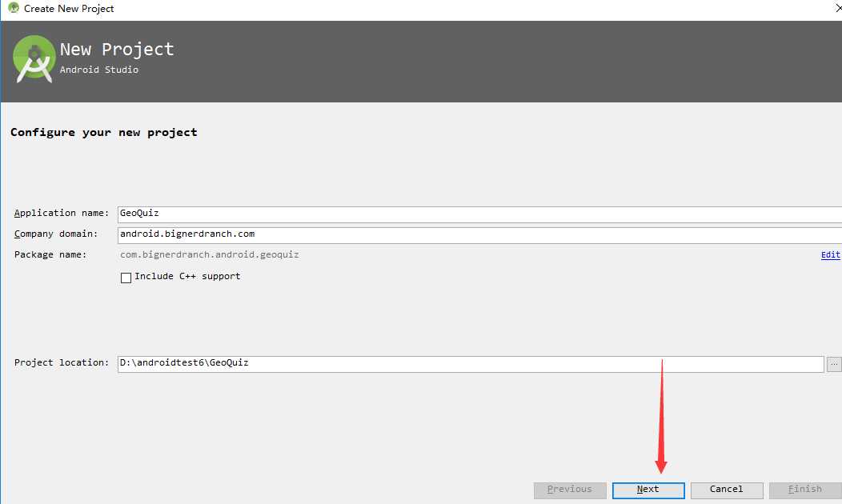Click the 'Package name:' label

pyautogui.click(x=50, y=255)
